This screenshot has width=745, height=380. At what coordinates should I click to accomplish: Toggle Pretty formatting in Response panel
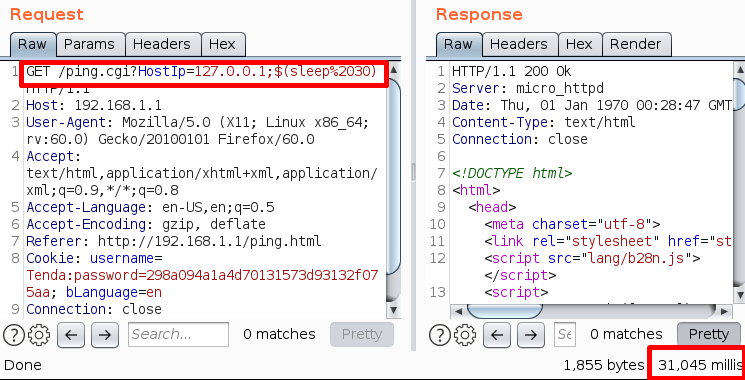(708, 334)
